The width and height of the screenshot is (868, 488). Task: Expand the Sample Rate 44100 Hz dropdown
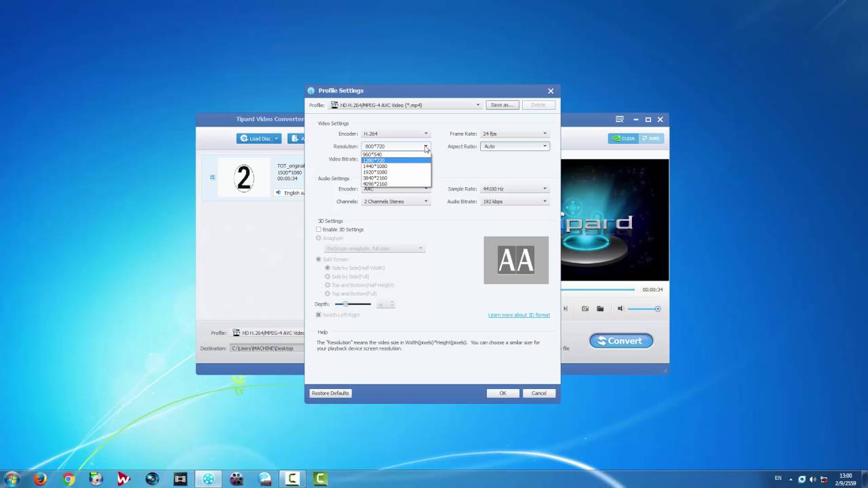(514, 189)
